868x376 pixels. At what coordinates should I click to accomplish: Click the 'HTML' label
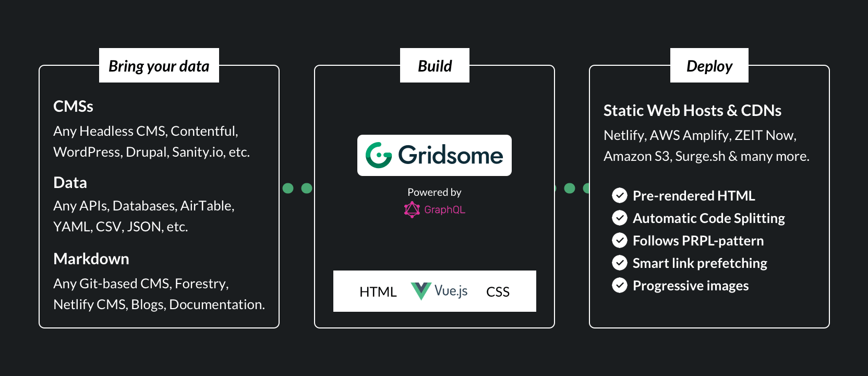click(x=378, y=292)
